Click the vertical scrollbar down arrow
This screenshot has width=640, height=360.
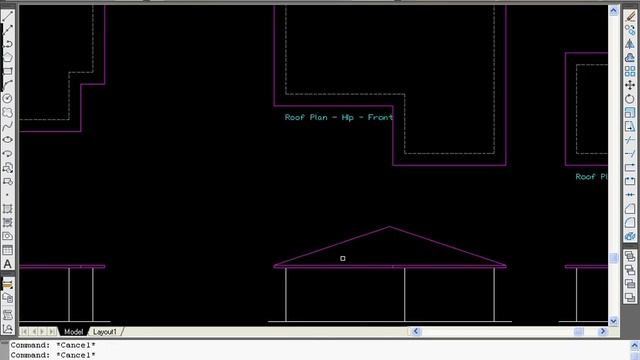point(613,321)
